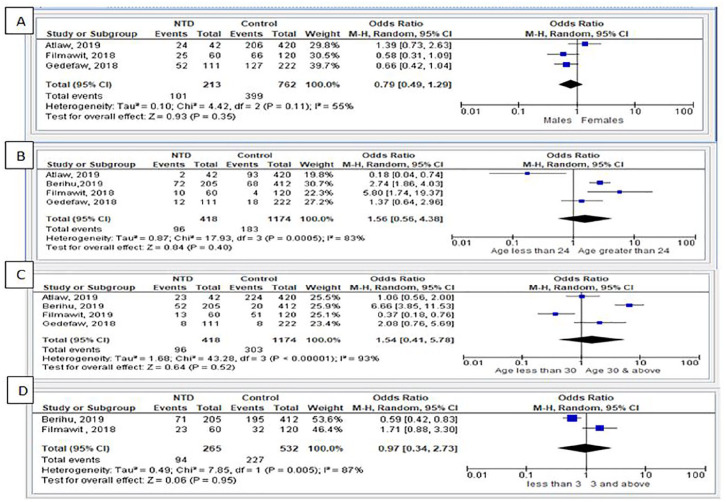
Task: Click Filmawit 2019 blue square in panel C plot
Action: [555, 313]
